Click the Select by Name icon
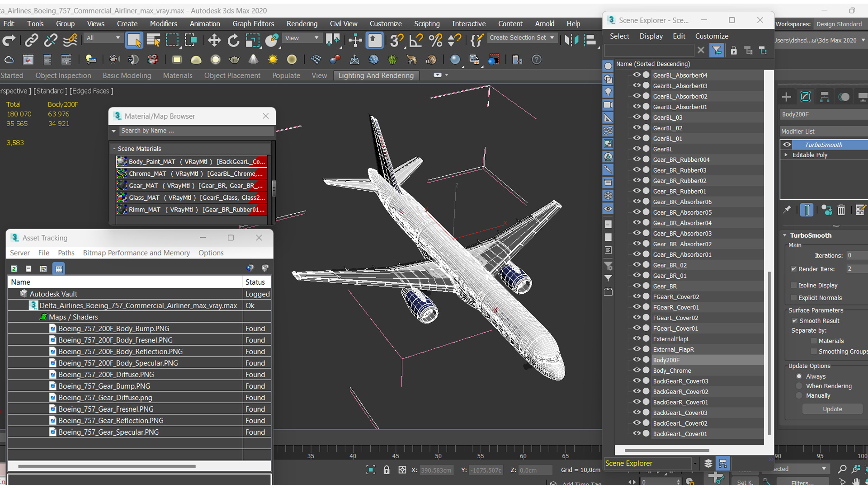868x488 pixels. (x=153, y=40)
